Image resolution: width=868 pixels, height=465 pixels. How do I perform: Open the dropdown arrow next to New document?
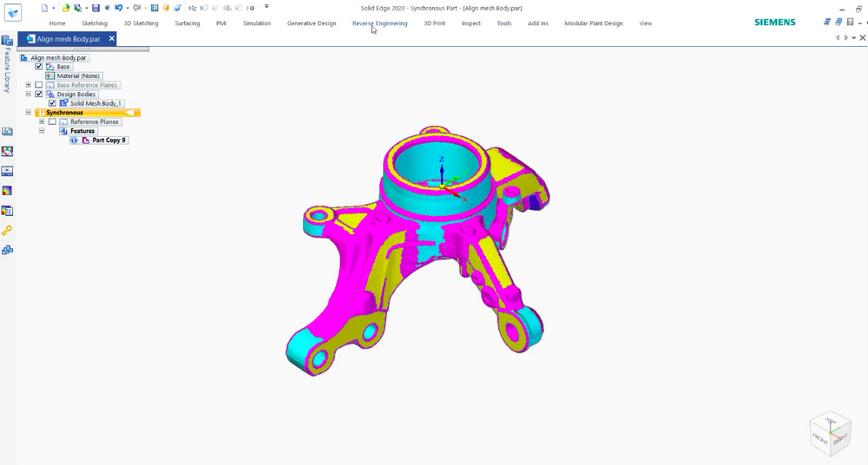coord(54,8)
